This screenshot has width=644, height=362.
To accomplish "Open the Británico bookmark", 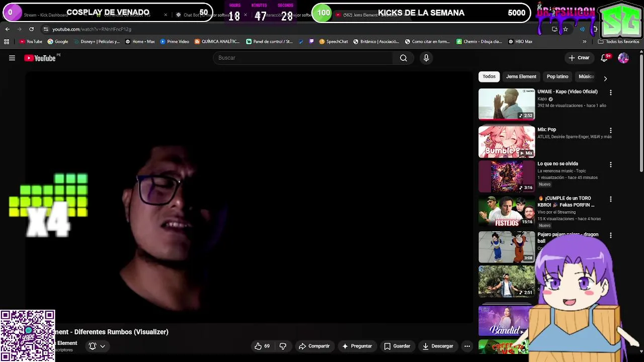I will coord(376,42).
